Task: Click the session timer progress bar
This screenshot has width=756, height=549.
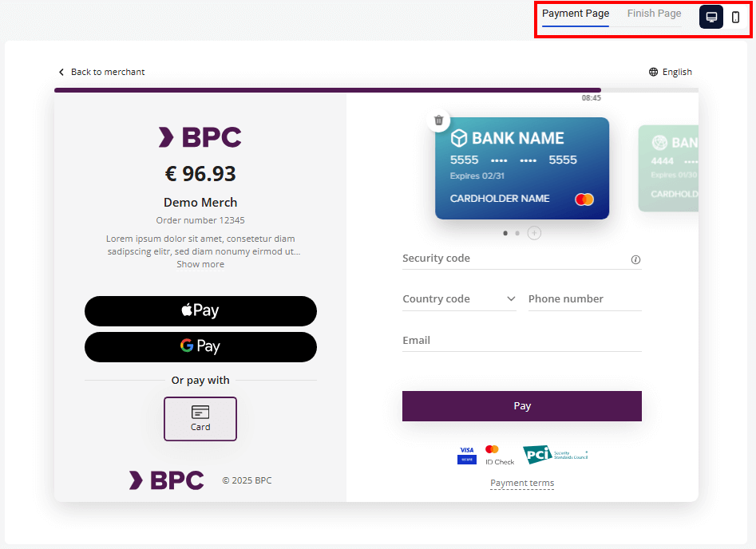Action: coord(327,90)
